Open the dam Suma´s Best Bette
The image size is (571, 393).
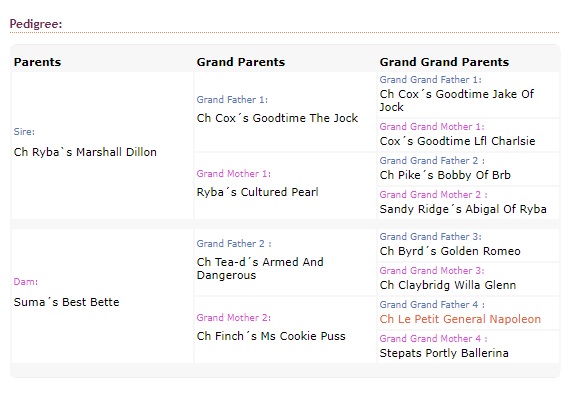click(67, 302)
